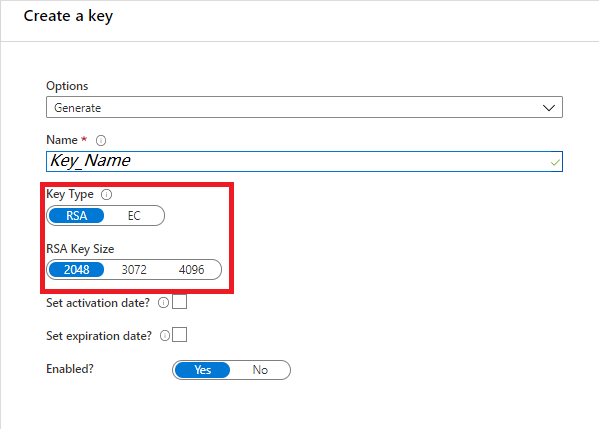The width and height of the screenshot is (599, 429).
Task: Choose 4096 RSA key size
Action: point(191,270)
